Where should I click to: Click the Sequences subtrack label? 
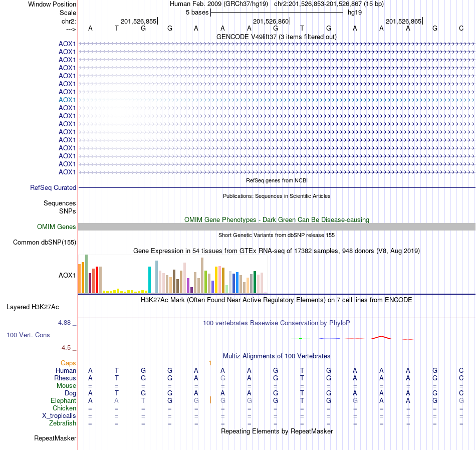point(60,203)
